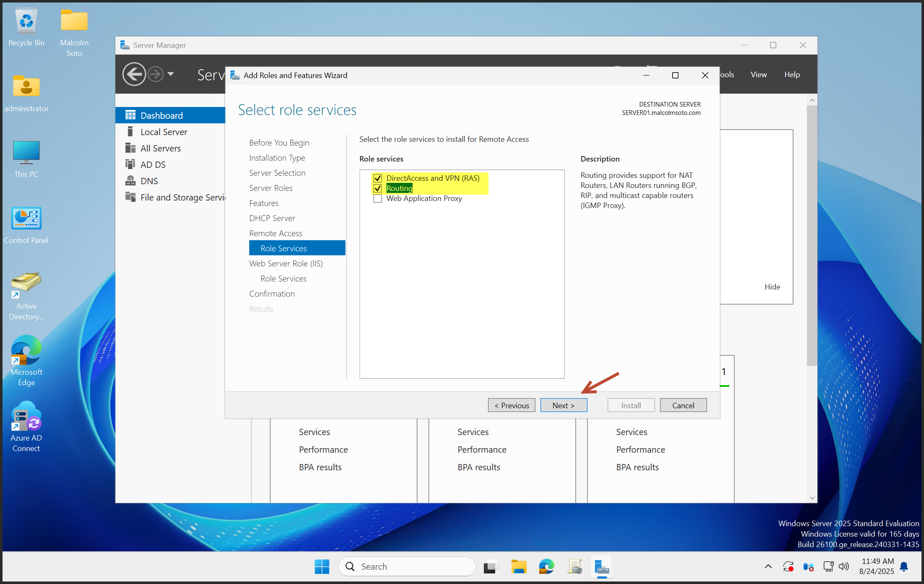The image size is (924, 584).
Task: Click the notifications bell in system tray
Action: click(903, 566)
